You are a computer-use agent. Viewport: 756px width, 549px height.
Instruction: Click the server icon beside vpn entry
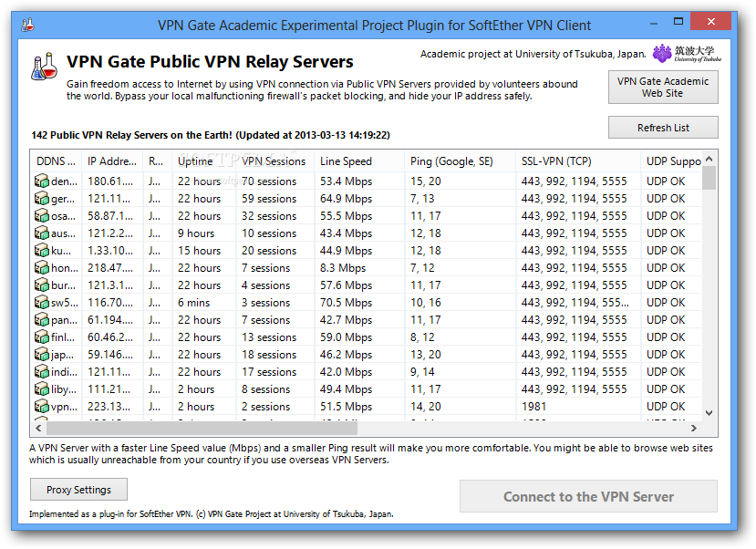[x=42, y=406]
